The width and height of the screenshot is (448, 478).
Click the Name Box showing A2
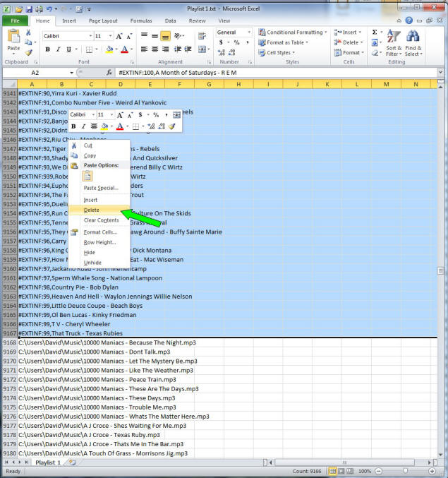(35, 73)
